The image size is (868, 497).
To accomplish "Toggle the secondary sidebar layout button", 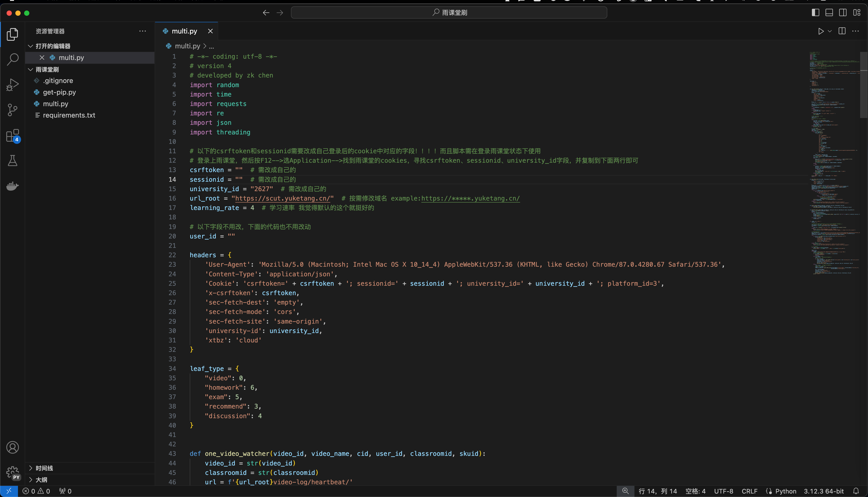I will (843, 13).
